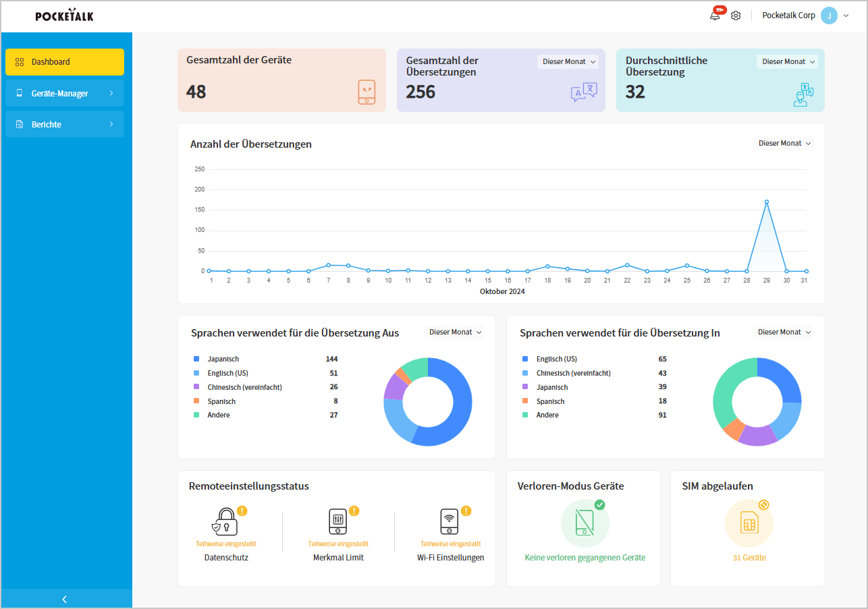
Task: Click the peak data point on day 29
Action: tap(767, 202)
